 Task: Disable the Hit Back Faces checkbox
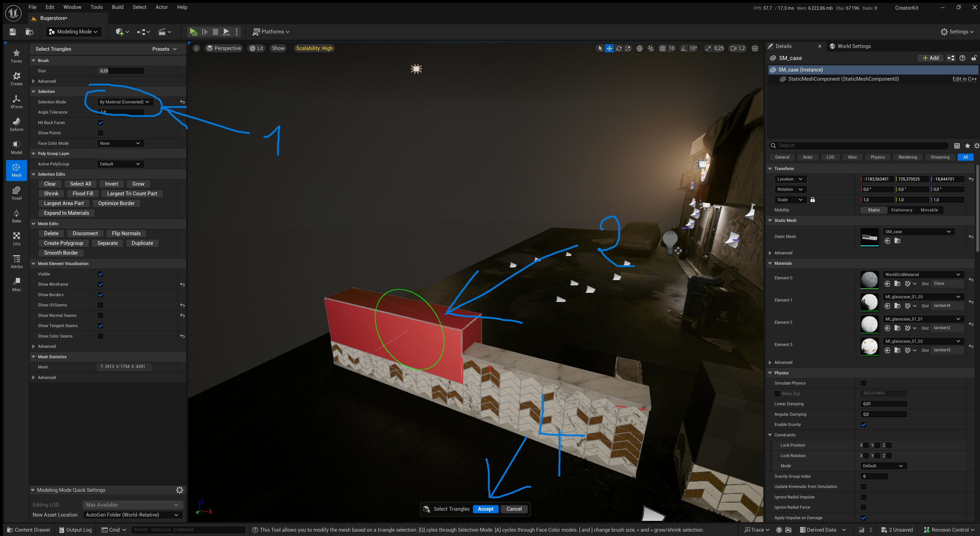pos(101,123)
